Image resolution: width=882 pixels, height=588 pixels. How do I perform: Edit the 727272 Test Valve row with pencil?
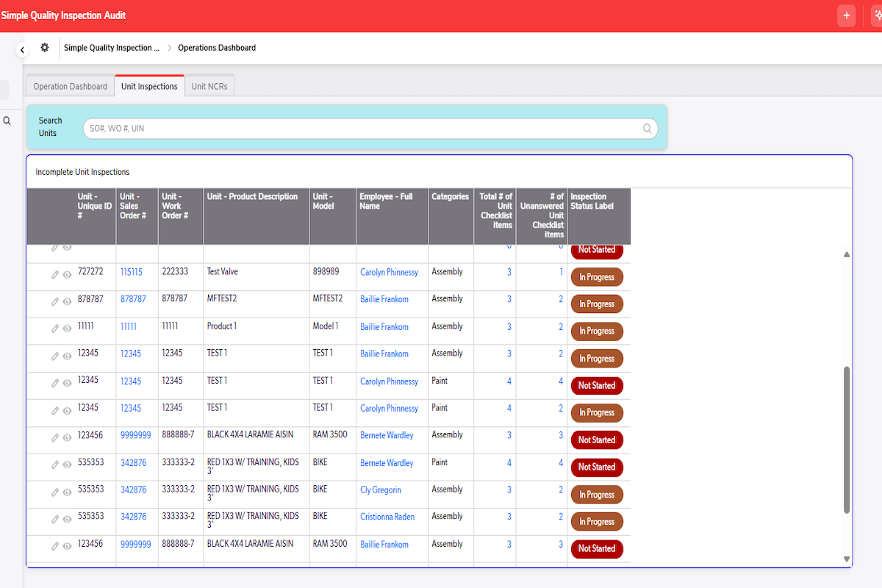(x=55, y=274)
